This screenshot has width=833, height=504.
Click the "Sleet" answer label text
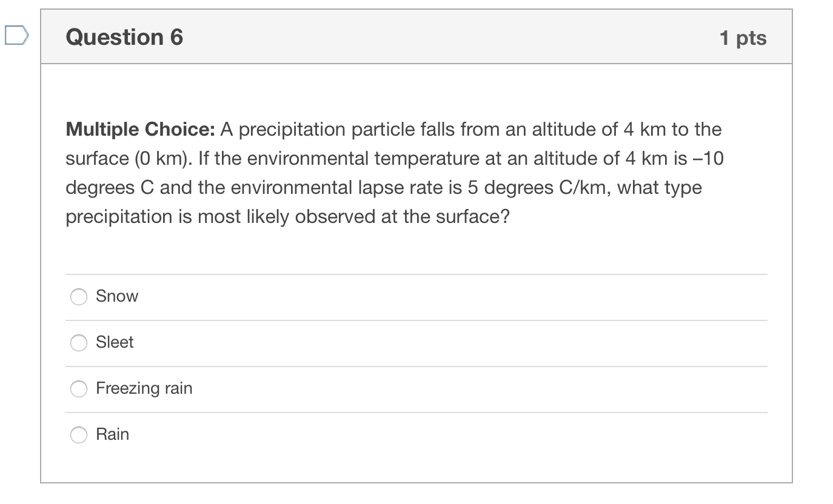point(115,342)
